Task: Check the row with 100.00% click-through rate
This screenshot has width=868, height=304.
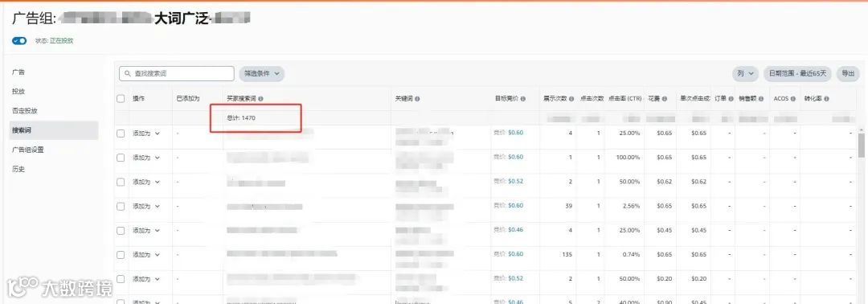Action: (121, 158)
